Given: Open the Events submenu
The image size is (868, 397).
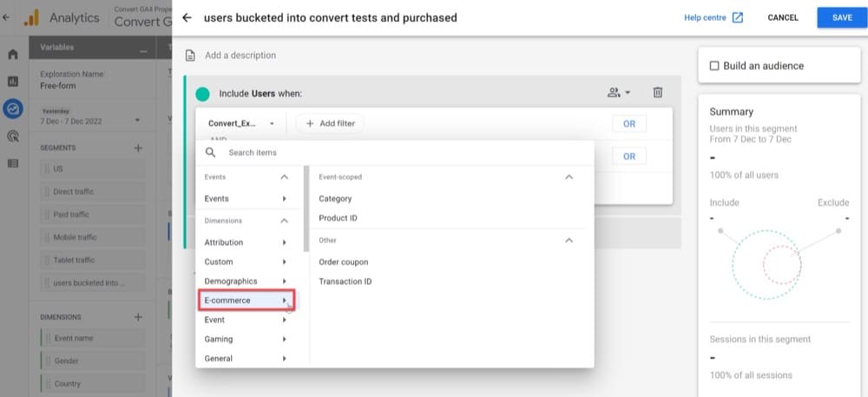Looking at the screenshot, I should 247,198.
